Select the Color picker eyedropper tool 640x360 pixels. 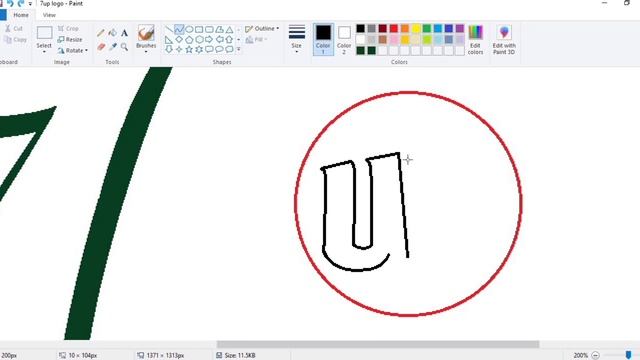point(113,47)
